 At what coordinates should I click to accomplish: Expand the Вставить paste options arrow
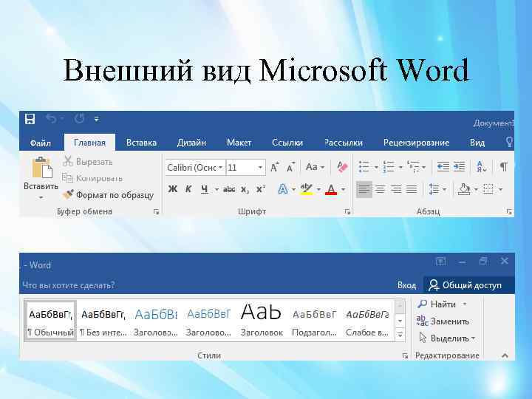coord(41,197)
